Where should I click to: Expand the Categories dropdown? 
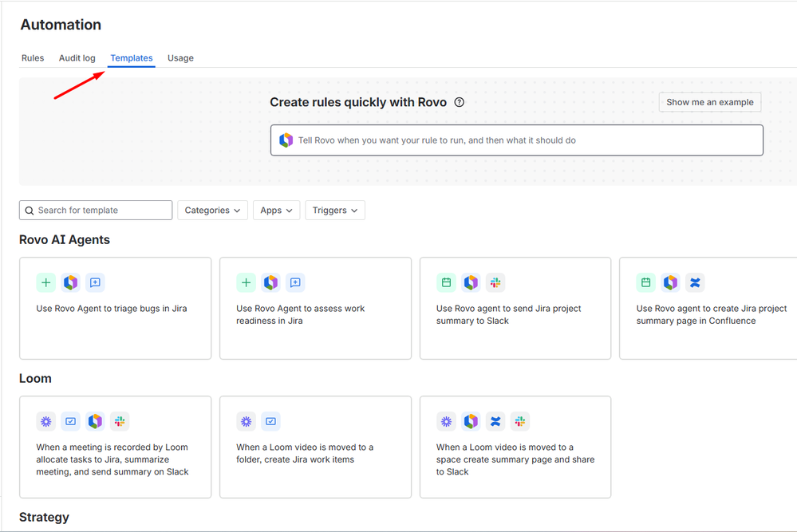pyautogui.click(x=212, y=211)
